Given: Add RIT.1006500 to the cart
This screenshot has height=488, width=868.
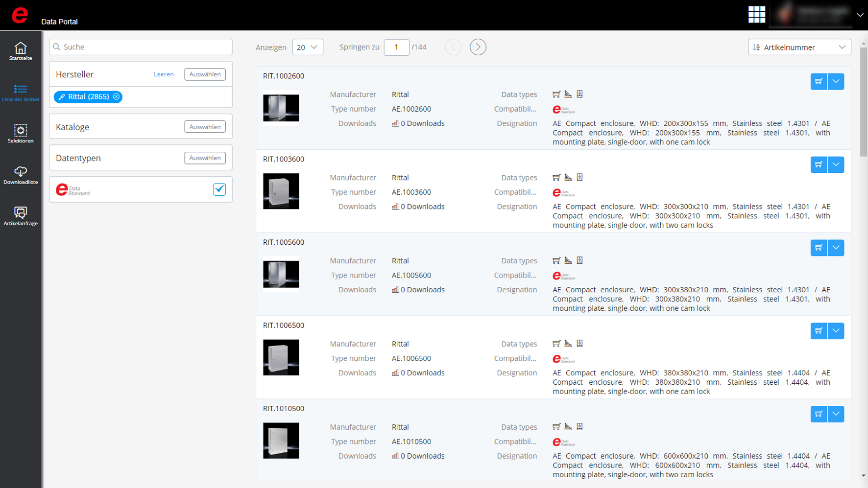Looking at the screenshot, I should tap(819, 331).
